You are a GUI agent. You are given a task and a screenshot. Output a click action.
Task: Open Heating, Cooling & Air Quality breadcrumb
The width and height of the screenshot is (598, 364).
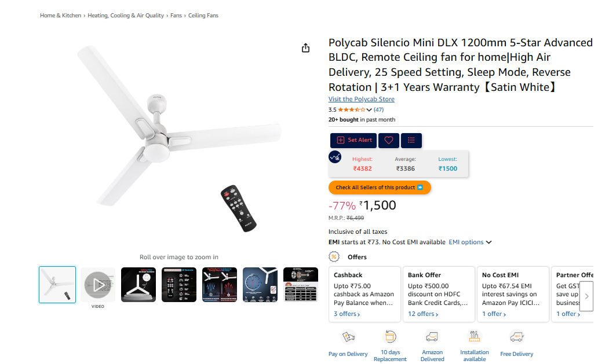[x=126, y=16]
